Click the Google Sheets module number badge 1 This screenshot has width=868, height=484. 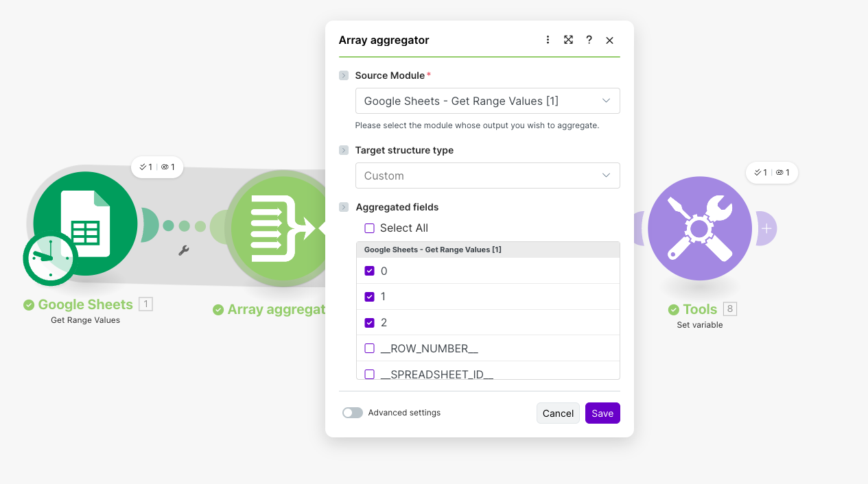(x=145, y=304)
